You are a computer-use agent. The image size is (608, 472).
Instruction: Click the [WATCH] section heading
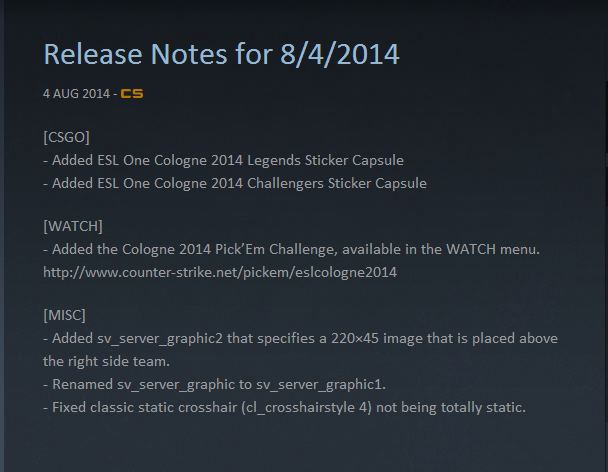point(73,226)
